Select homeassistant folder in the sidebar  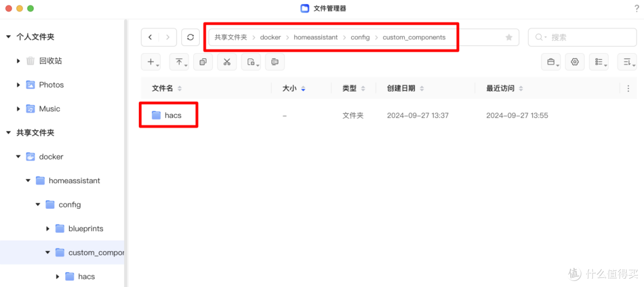[x=68, y=181]
